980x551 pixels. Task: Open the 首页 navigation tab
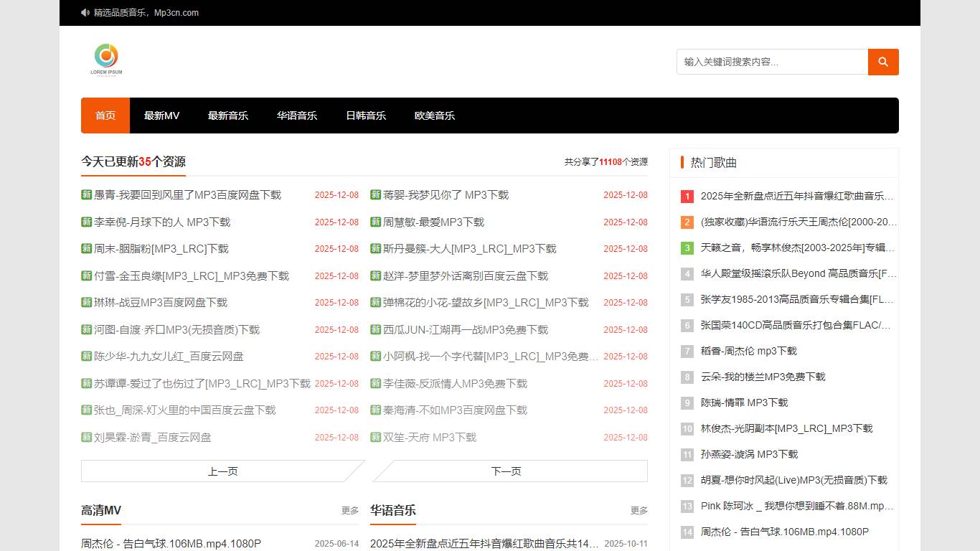click(105, 116)
